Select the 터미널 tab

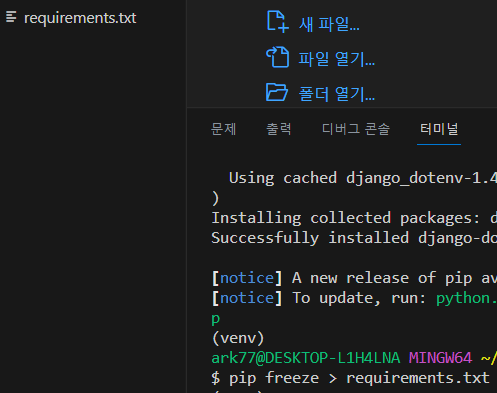(439, 129)
